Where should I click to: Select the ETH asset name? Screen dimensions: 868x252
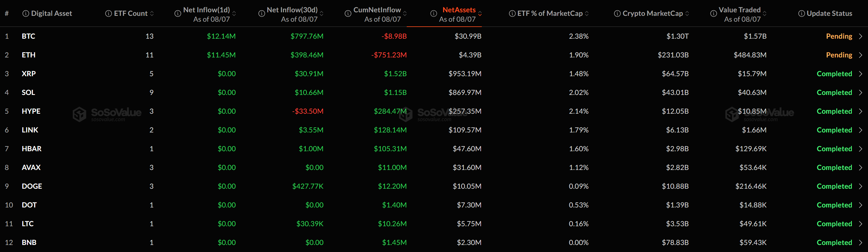pyautogui.click(x=28, y=55)
